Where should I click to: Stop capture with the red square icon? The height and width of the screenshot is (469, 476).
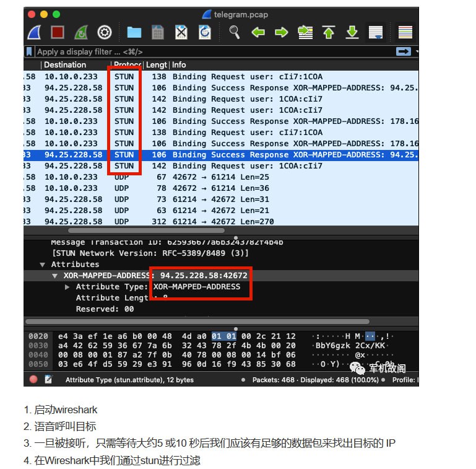(x=58, y=32)
